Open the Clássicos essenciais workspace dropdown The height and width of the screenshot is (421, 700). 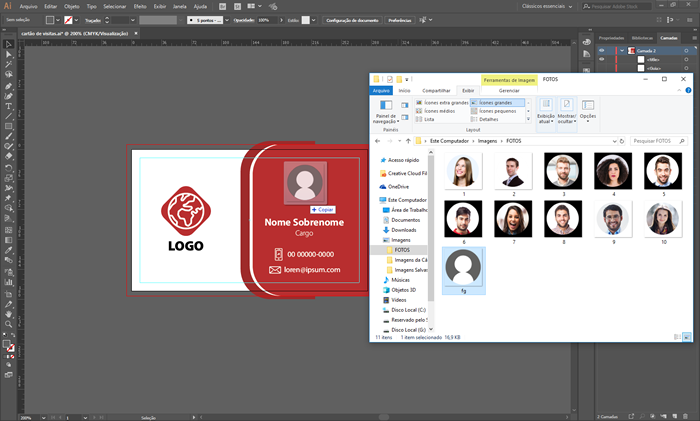pos(547,6)
